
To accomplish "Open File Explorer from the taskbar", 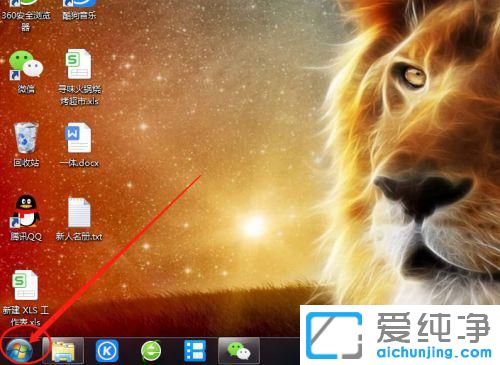I will pyautogui.click(x=63, y=351).
